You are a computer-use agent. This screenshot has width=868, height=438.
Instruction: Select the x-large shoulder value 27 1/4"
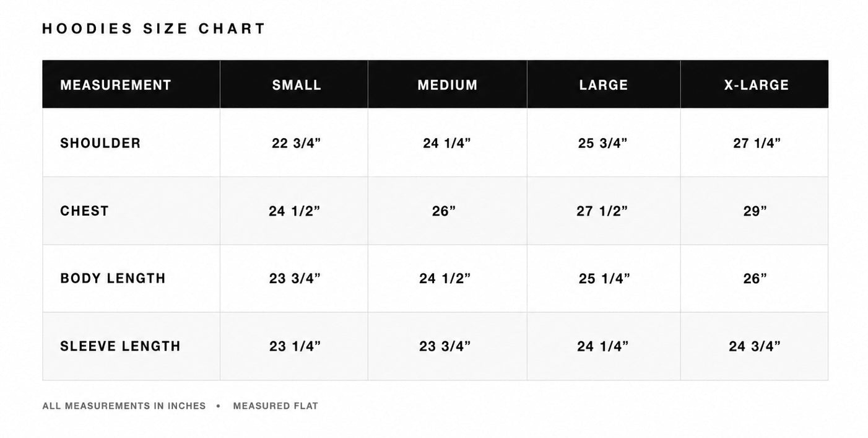[757, 143]
